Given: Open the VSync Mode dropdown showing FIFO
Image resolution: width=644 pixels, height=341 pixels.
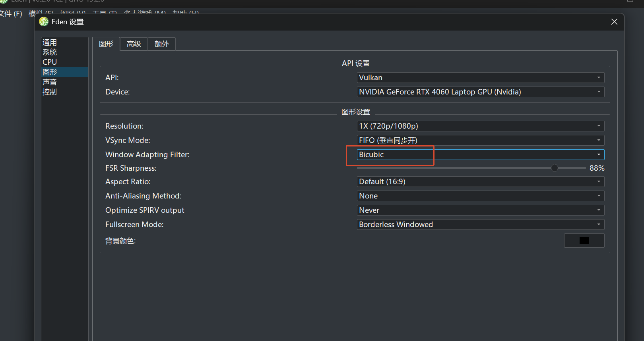Looking at the screenshot, I should pos(481,141).
